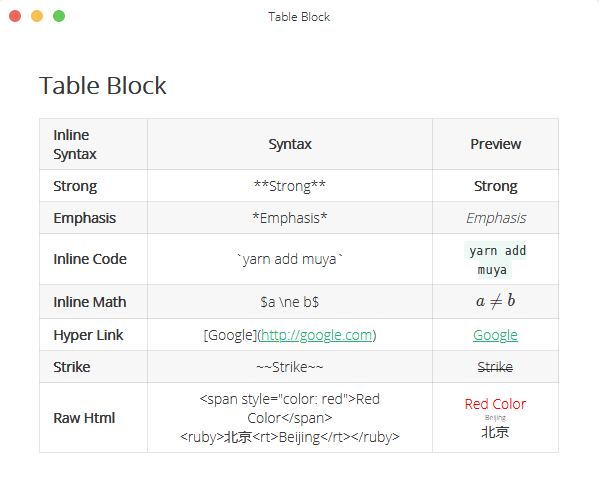
Task: Click the yarn add muya code preview
Action: [x=495, y=260]
